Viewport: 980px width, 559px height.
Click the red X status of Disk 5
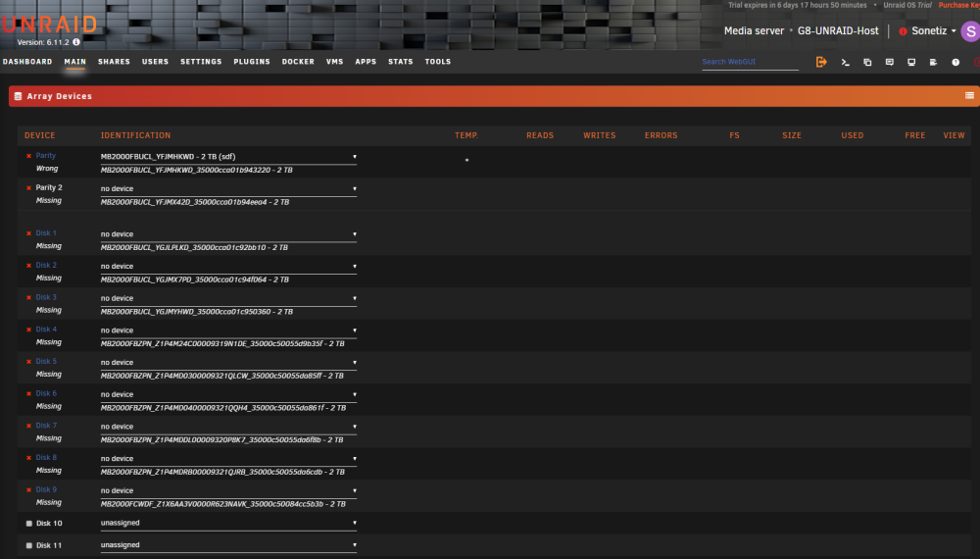tap(28, 362)
